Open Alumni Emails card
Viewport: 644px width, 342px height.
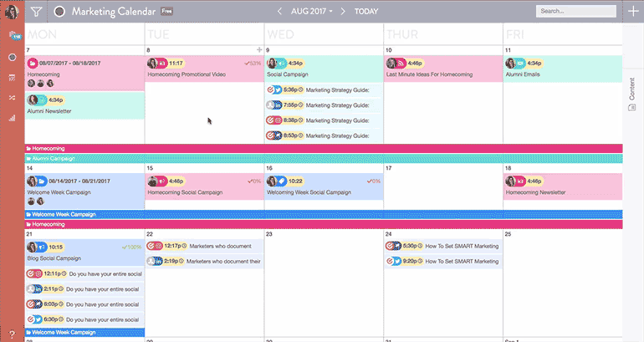[563, 69]
